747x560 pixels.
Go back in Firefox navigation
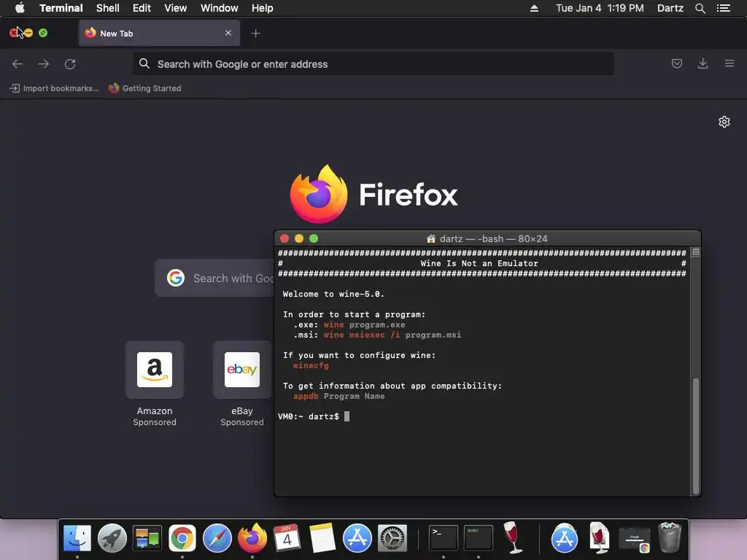pyautogui.click(x=18, y=64)
